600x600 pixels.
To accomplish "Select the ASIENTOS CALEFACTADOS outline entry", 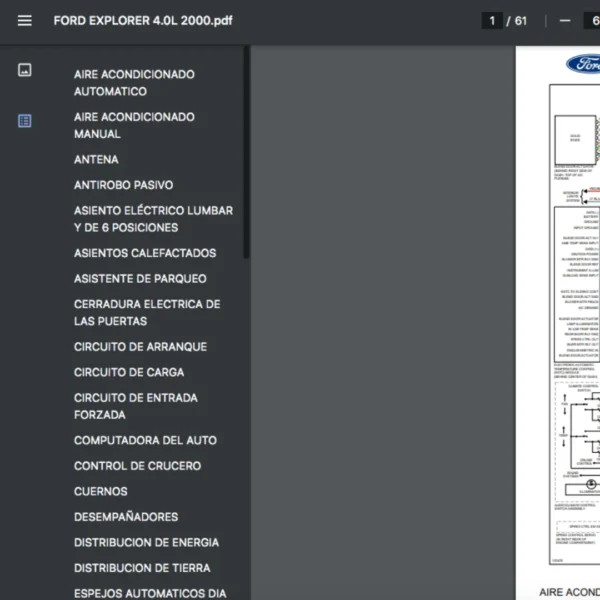I will (145, 253).
